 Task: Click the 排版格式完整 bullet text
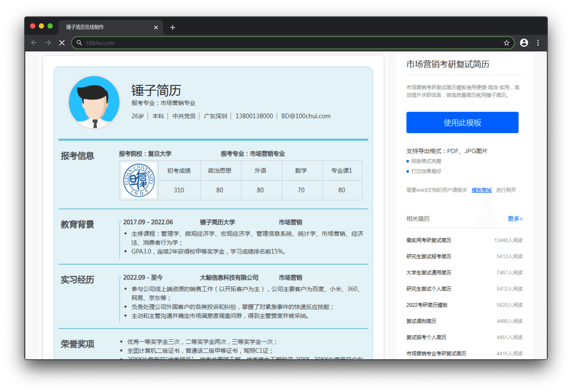(426, 161)
